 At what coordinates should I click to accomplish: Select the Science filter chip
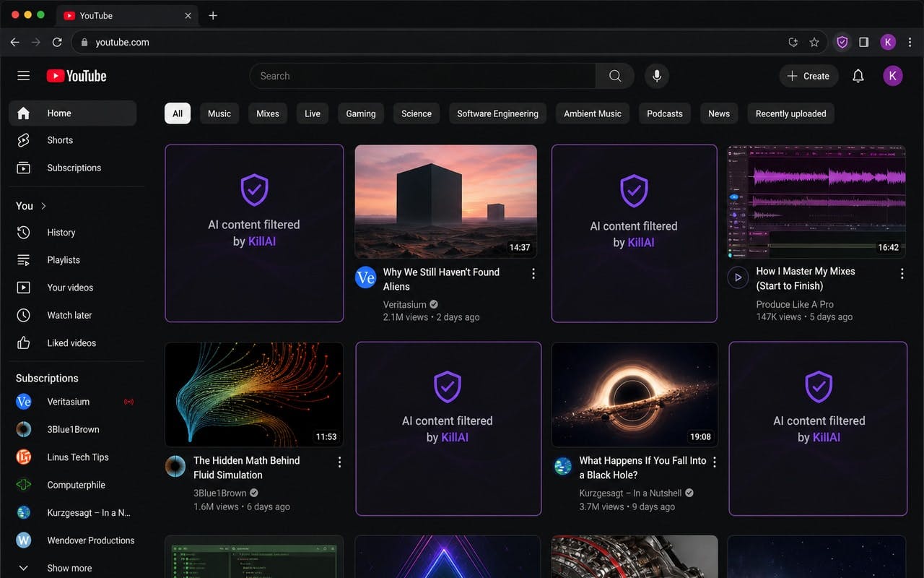click(417, 113)
